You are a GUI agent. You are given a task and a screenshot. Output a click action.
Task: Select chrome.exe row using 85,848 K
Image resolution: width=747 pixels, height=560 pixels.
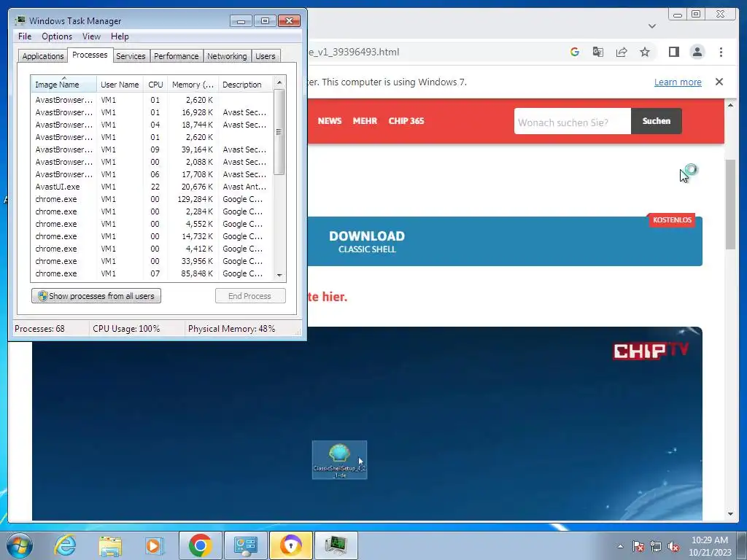(152, 273)
